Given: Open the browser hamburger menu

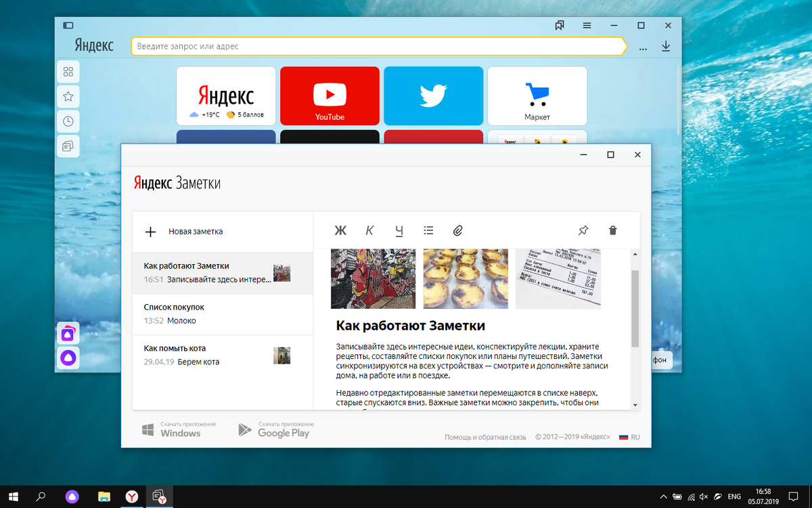Looking at the screenshot, I should point(587,26).
